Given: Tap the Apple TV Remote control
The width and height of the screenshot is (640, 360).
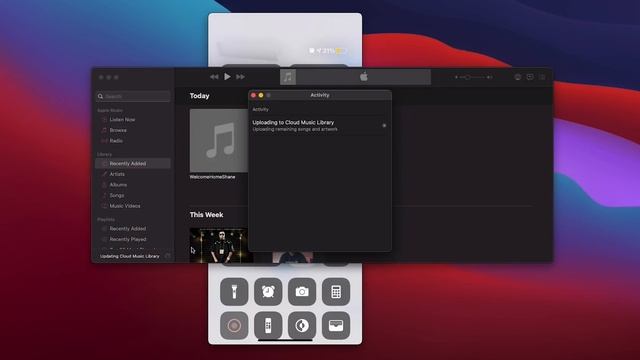Looking at the screenshot, I should [268, 325].
